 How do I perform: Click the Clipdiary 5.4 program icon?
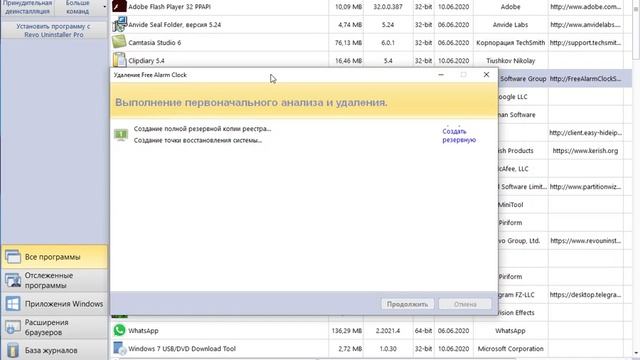point(119,60)
